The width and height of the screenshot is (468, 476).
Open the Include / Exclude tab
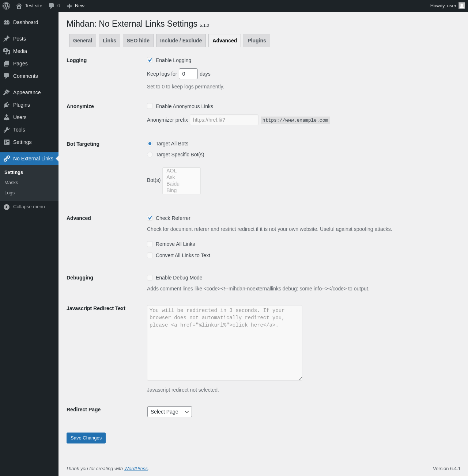pos(181,41)
